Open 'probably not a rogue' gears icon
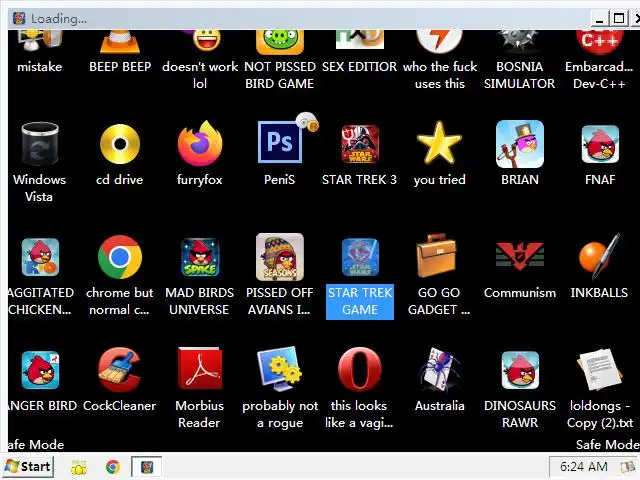640x480 pixels. pyautogui.click(x=279, y=369)
